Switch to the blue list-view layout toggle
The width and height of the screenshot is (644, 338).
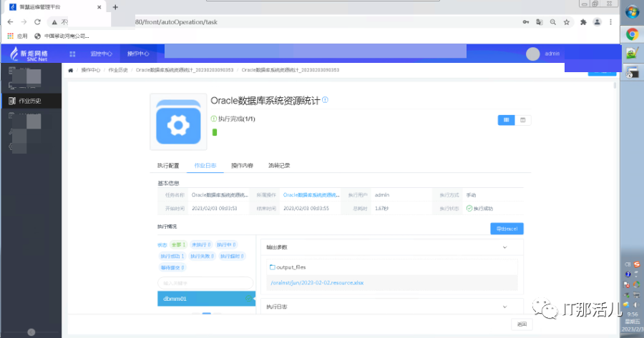click(506, 120)
